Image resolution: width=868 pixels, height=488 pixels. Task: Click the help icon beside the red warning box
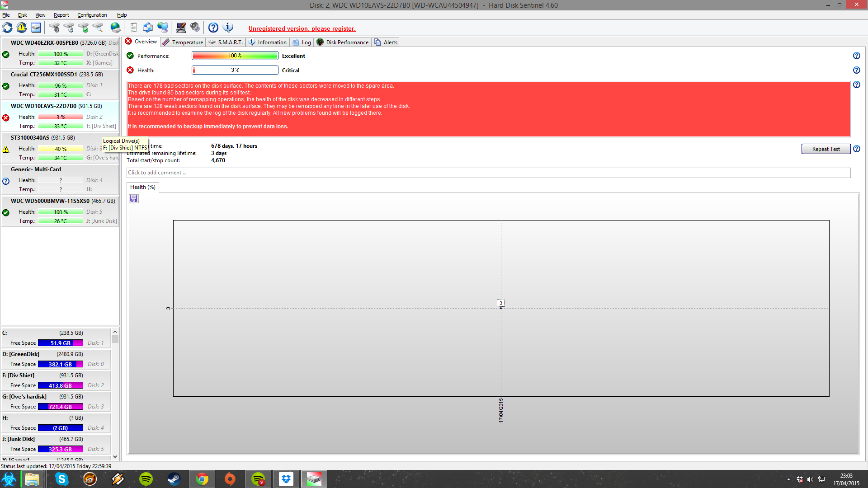[x=856, y=84]
